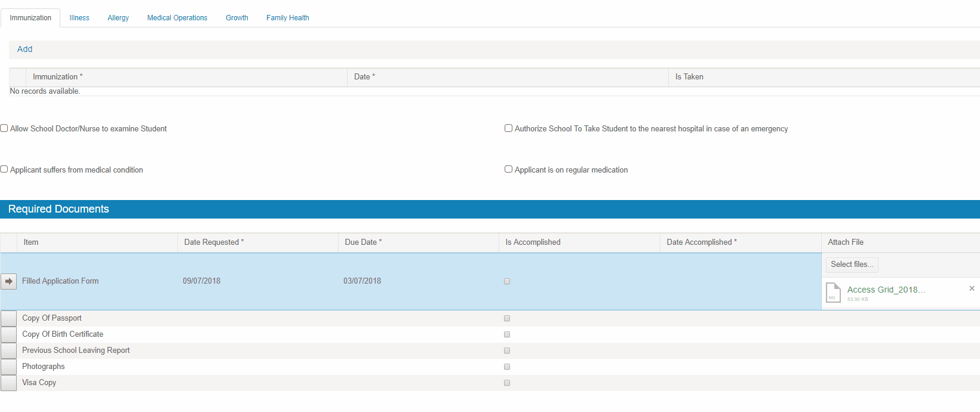
Task: Open the Medical Operations tab
Action: click(177, 18)
